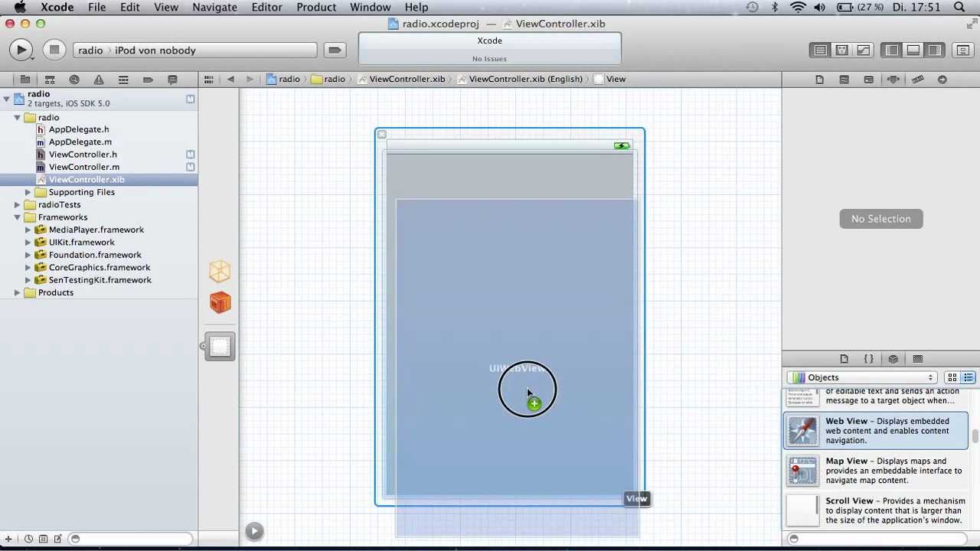The width and height of the screenshot is (980, 551).
Task: Switch library to icon grid view
Action: (952, 377)
